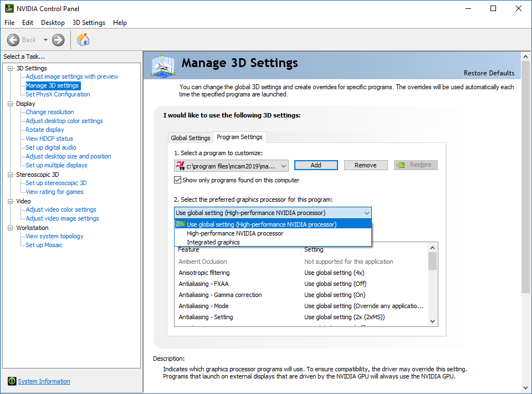
Task: Open 'Set up Mosaic'
Action: [x=44, y=245]
